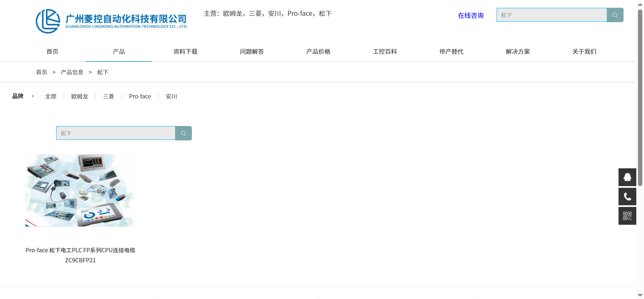
Task: Open the 产品价格 navigation item
Action: 318,51
